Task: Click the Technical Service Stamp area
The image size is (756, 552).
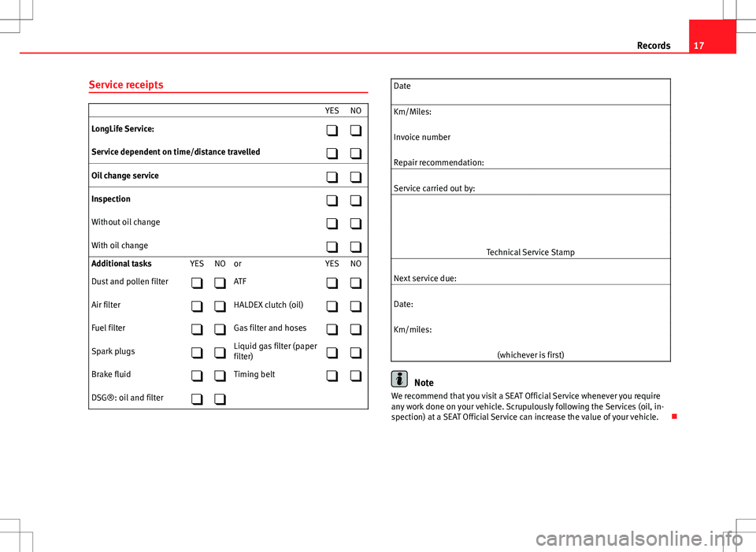Action: (529, 227)
